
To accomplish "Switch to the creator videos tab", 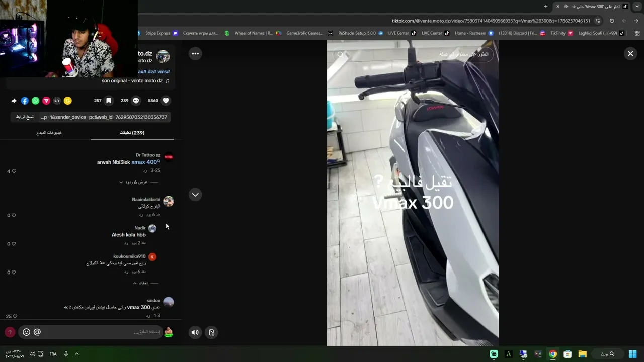I will point(49,133).
